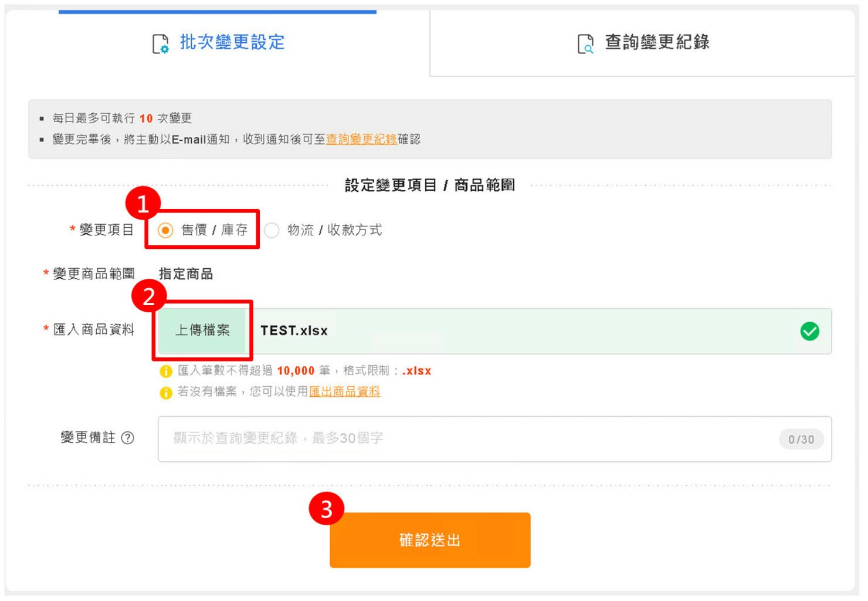The image size is (868, 601).
Task: Click the question mark help icon by 變更備註
Action: [x=127, y=438]
